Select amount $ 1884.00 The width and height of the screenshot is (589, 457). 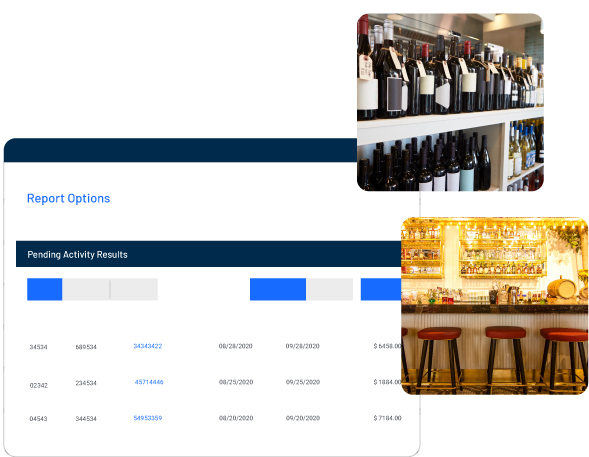pos(387,382)
